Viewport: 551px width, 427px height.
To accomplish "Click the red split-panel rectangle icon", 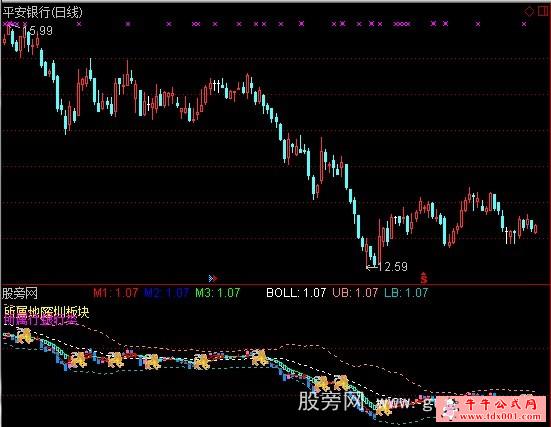I will tap(543, 11).
